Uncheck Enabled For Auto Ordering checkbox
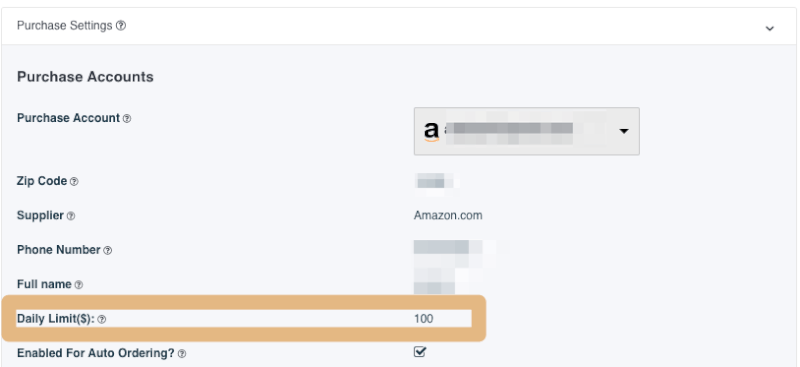 pos(420,352)
